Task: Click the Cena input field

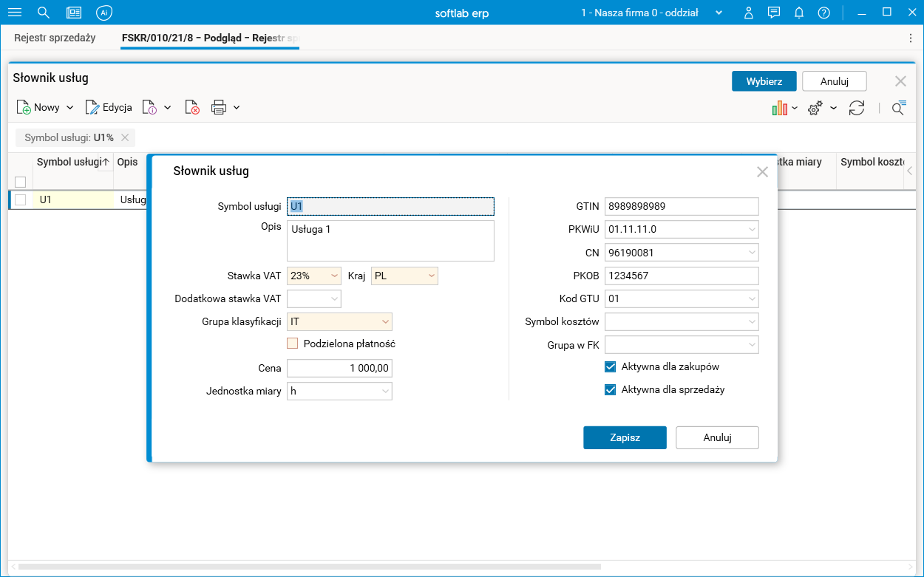Action: pyautogui.click(x=339, y=369)
